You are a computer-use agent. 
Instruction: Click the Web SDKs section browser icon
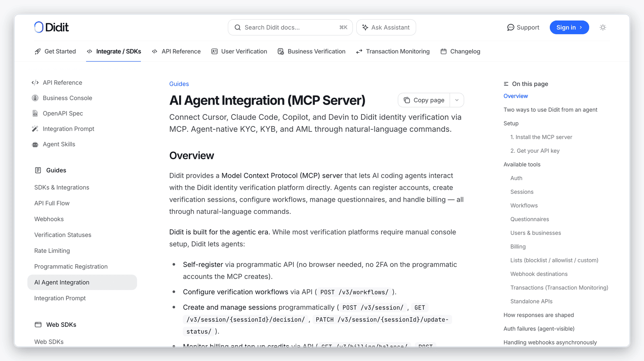tap(38, 325)
